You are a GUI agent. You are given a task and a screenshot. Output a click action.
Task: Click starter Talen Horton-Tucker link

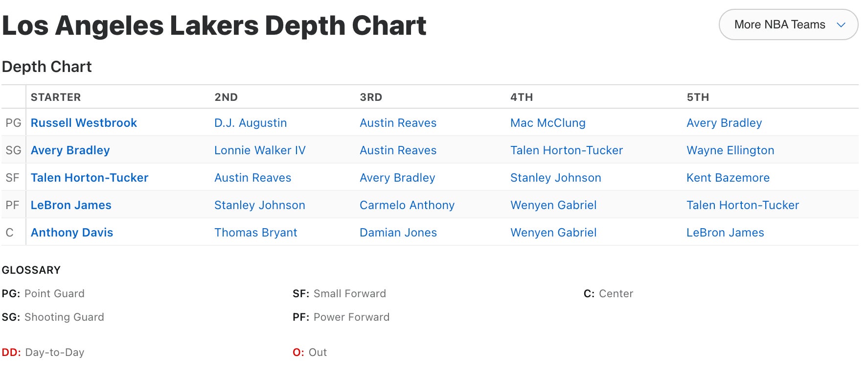pos(90,178)
